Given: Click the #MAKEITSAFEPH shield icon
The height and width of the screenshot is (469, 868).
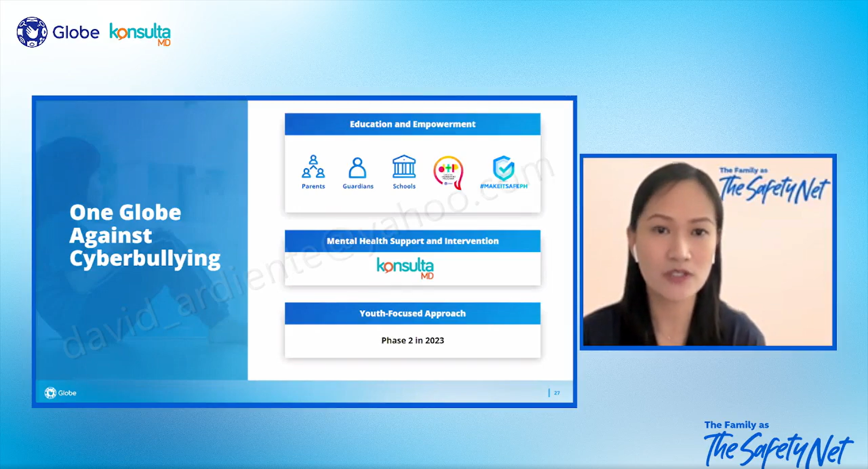Looking at the screenshot, I should pyautogui.click(x=504, y=168).
